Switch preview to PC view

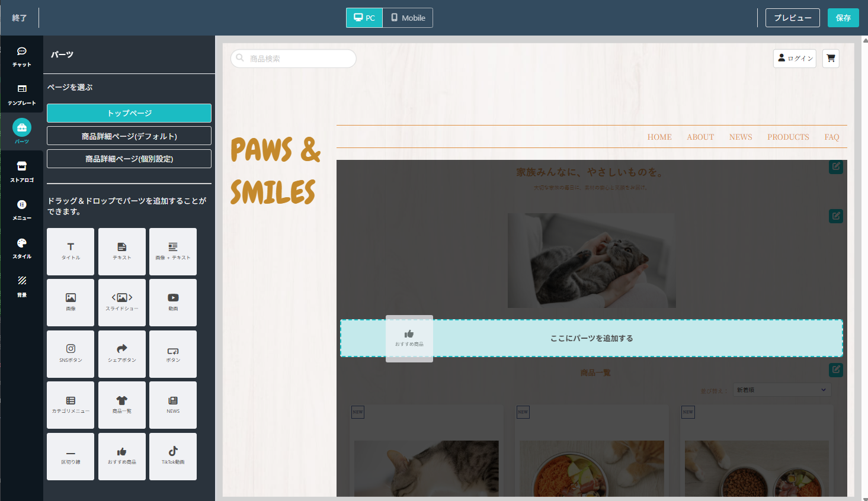click(x=364, y=18)
